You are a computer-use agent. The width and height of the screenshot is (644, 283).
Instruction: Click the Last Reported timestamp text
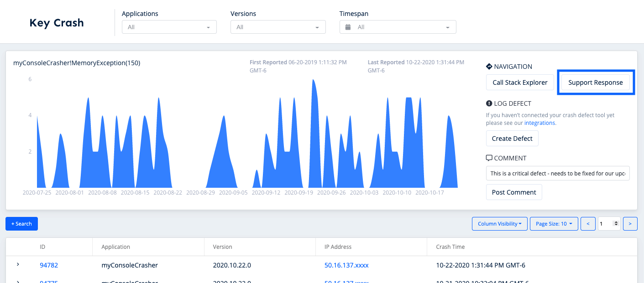tap(416, 67)
